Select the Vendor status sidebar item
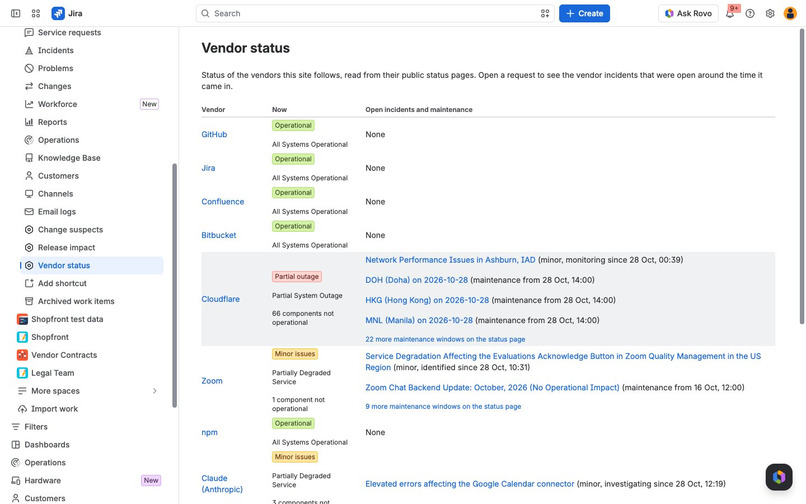The width and height of the screenshot is (806, 504). pyautogui.click(x=91, y=265)
